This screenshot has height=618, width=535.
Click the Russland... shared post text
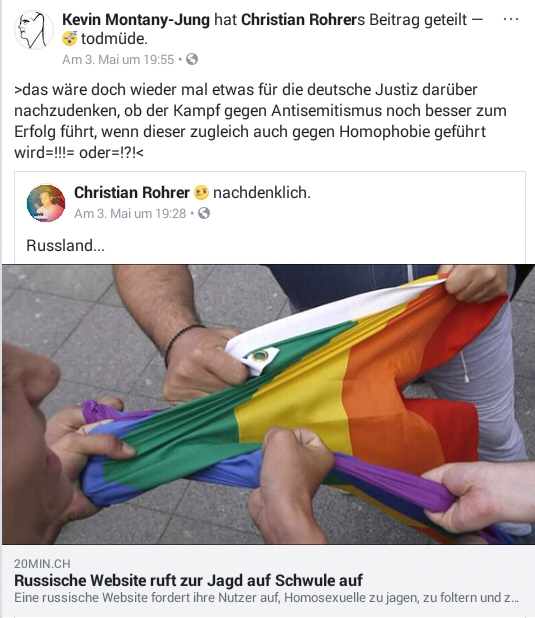(65, 245)
